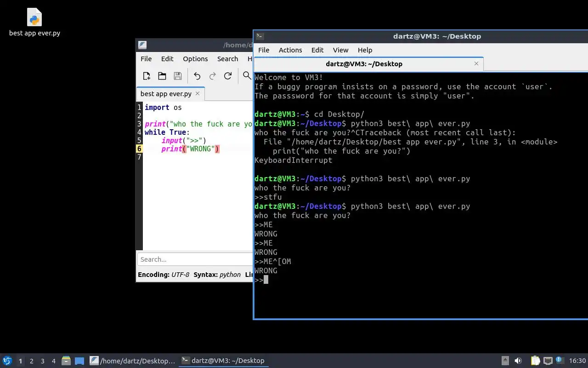Viewport: 588px width, 368px height.
Task: Click the terminal's current '>>' prompt line
Action: pyautogui.click(x=261, y=280)
